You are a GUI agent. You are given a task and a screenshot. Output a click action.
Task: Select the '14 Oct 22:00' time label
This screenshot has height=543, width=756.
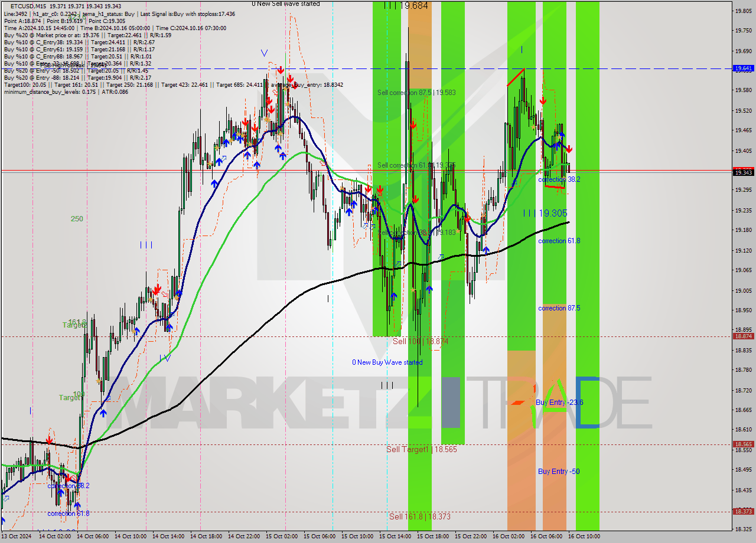coord(245,537)
